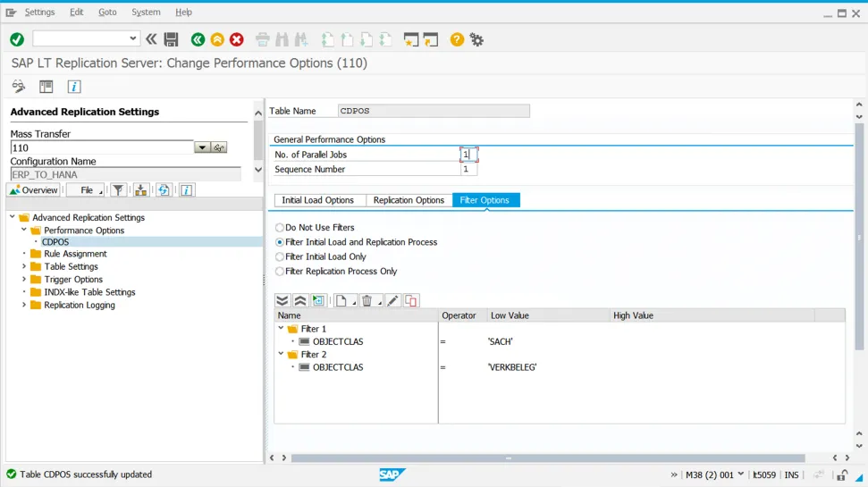Open the Goto menu

[x=107, y=13]
